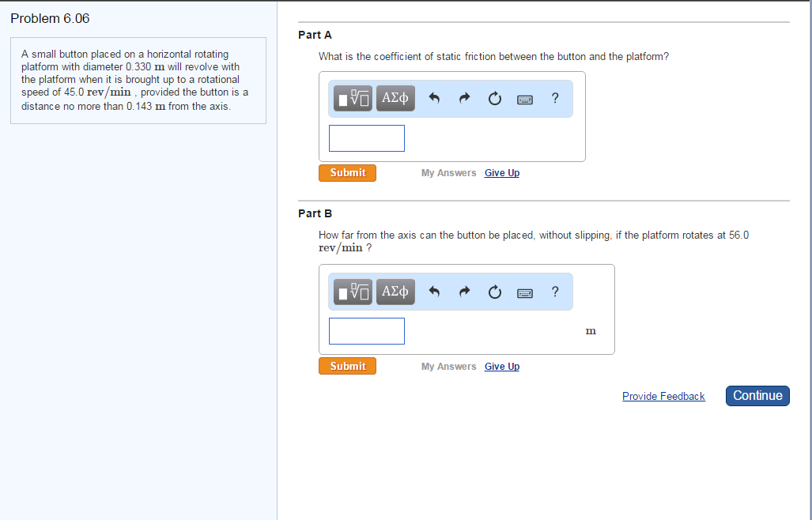Viewport: 812px width, 520px height.
Task: Open the keyboard icon in Part B toolbar
Action: tap(524, 291)
